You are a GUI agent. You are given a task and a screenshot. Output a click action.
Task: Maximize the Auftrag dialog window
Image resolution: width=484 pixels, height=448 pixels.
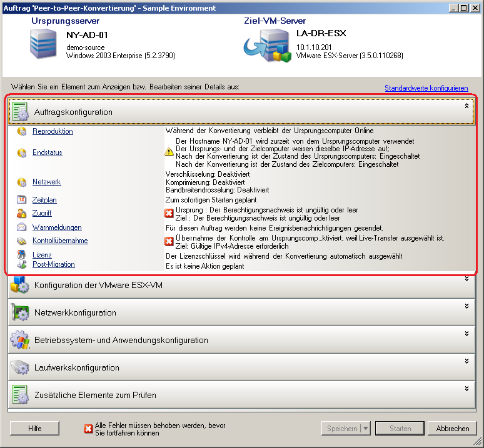pyautogui.click(x=463, y=8)
